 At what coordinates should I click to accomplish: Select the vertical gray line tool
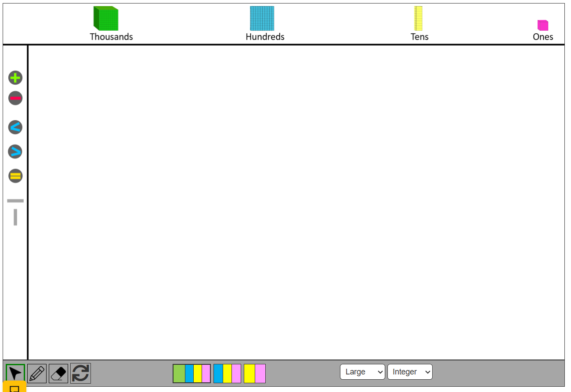click(x=15, y=217)
